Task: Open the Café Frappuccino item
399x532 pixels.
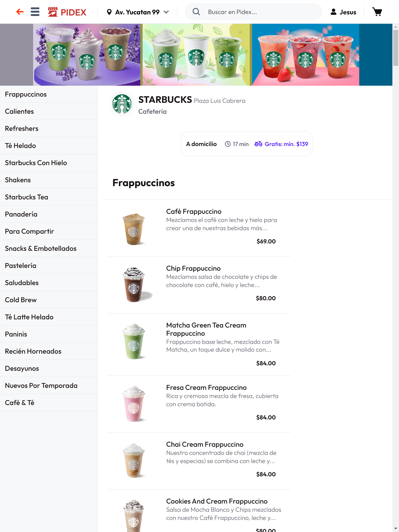Action: coord(199,228)
